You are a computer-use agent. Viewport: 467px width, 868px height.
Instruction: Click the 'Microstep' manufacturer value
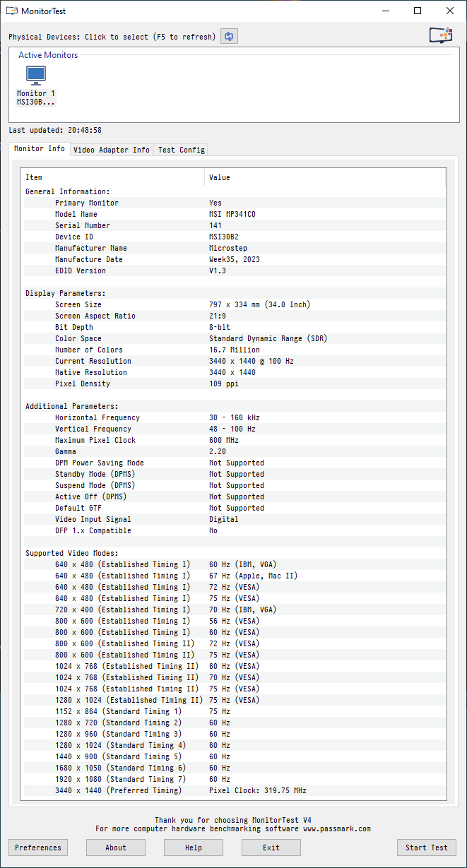click(x=228, y=248)
